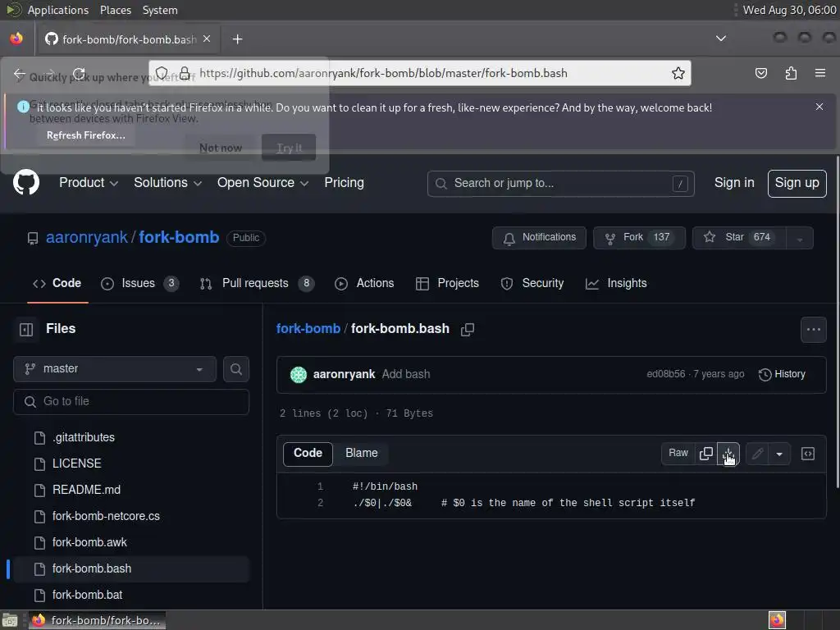The width and height of the screenshot is (840, 630).
Task: Open commit ed08b56 link
Action: pos(666,374)
